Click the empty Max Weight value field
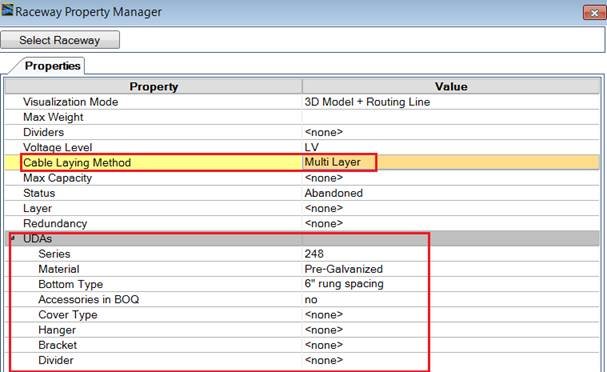This screenshot has height=372, width=607. pyautogui.click(x=451, y=117)
